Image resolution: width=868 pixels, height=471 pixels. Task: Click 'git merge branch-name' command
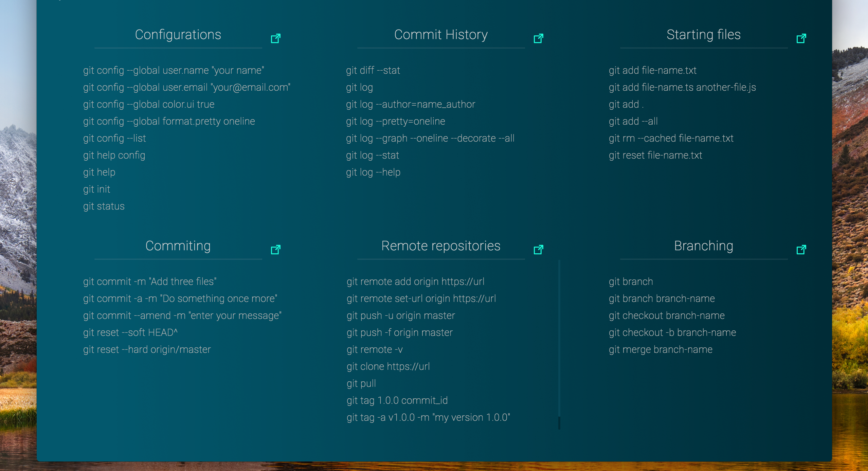pos(660,349)
